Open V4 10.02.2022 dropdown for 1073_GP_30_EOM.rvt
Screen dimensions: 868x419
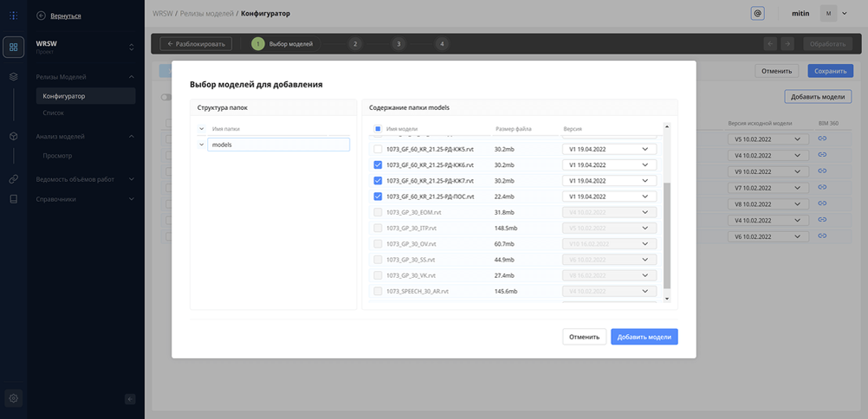pyautogui.click(x=609, y=213)
